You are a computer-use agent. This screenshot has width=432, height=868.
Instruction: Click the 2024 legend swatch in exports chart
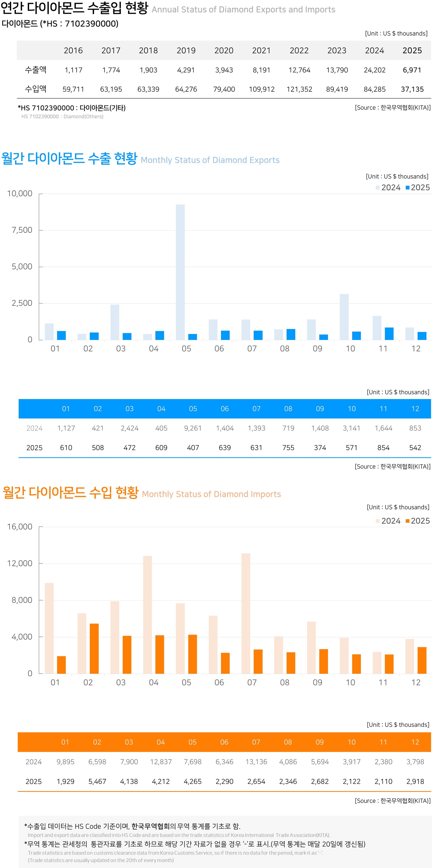[378, 188]
